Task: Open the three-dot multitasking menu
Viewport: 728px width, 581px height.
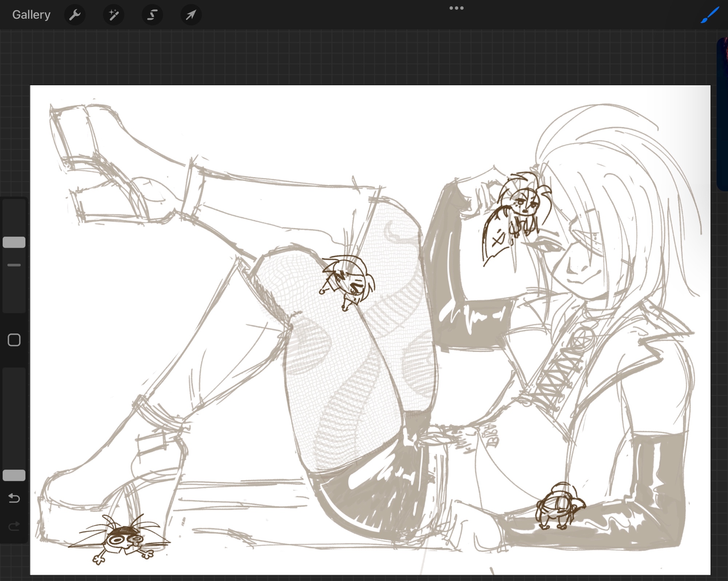Action: [456, 8]
